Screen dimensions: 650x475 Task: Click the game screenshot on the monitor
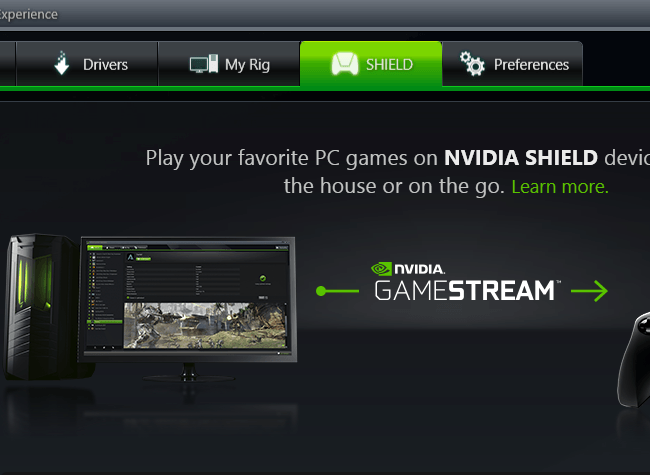(x=205, y=325)
